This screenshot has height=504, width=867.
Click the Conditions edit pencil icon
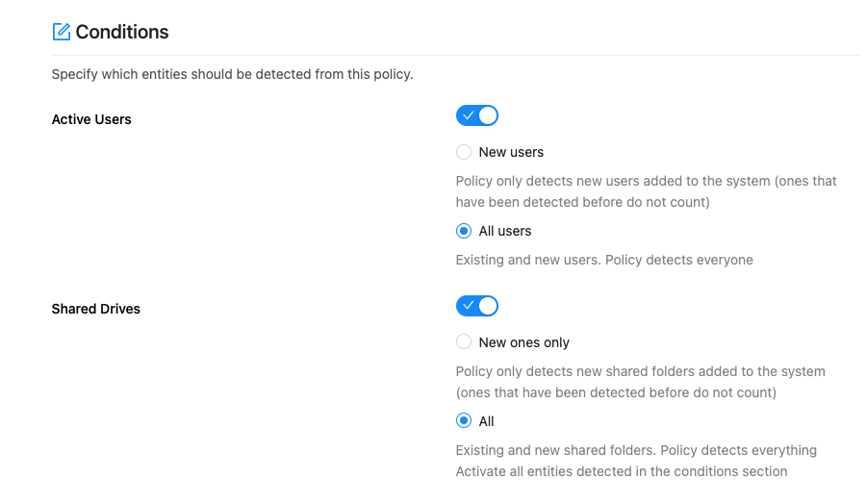coord(62,32)
